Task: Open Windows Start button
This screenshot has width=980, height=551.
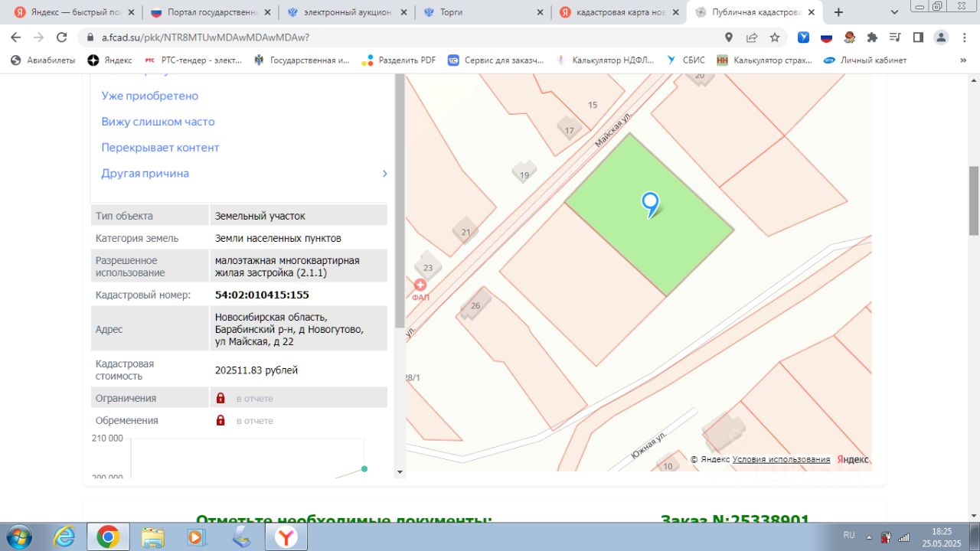Action: (18, 537)
